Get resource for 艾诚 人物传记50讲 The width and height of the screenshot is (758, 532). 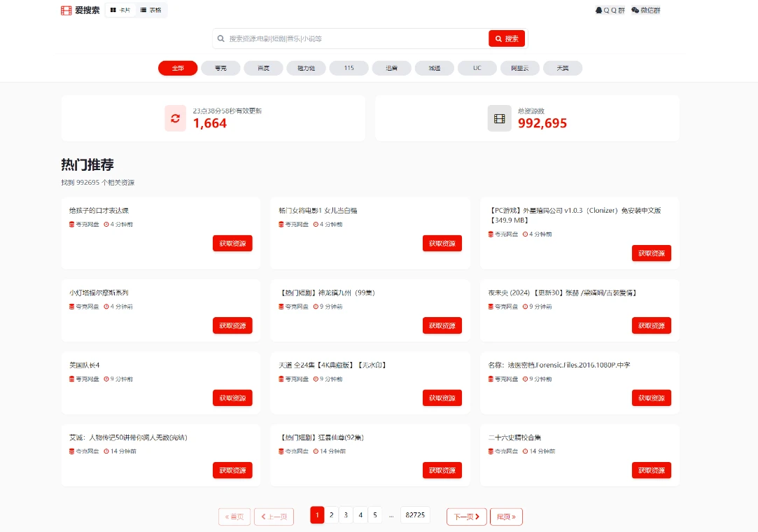232,470
